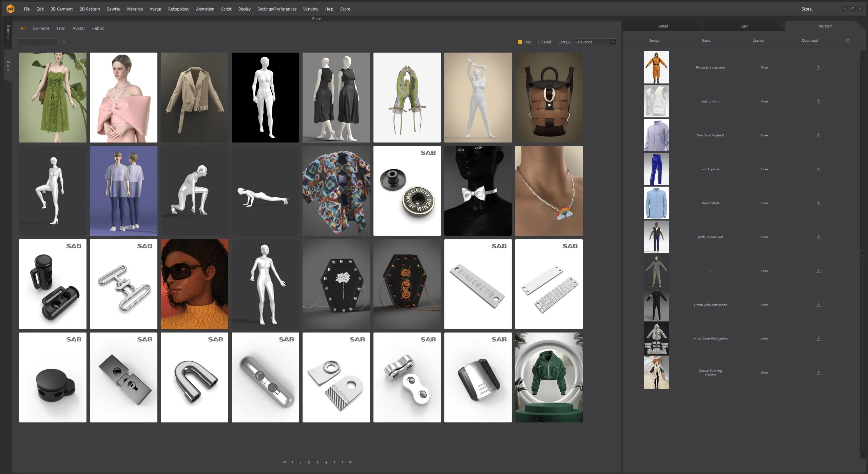Viewport: 868px width, 474px height.
Task: Switch to the Detail tab
Action: coord(663,26)
